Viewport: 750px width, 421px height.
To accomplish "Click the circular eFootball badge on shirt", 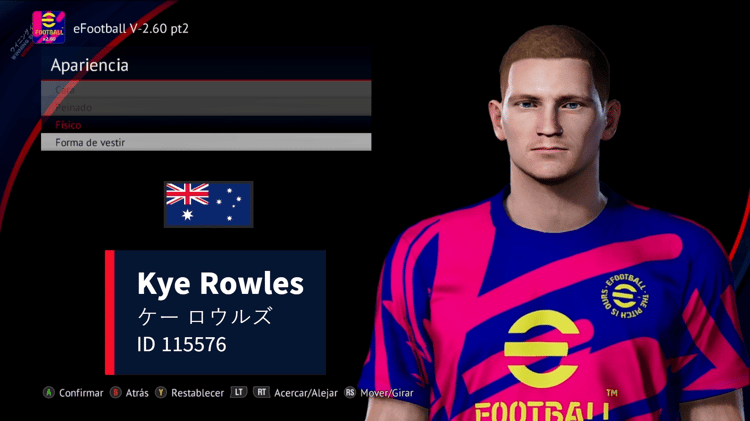I will pyautogui.click(x=624, y=297).
